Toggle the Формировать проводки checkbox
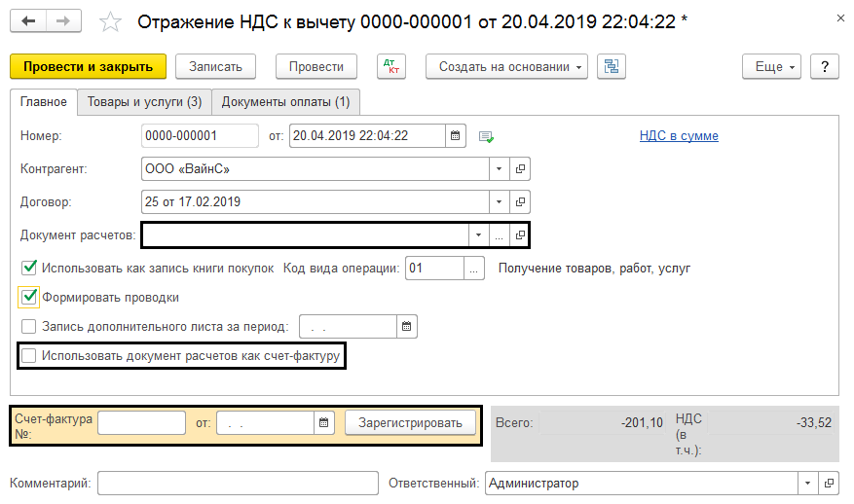The image size is (854, 504). 29,297
